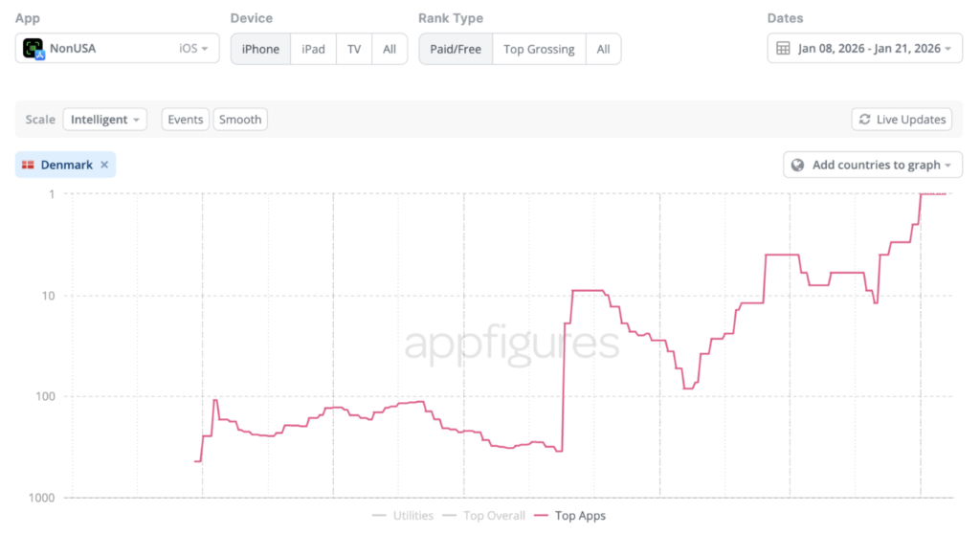Open the NonUSA app selector dropdown
The height and width of the screenshot is (534, 980).
click(x=117, y=49)
